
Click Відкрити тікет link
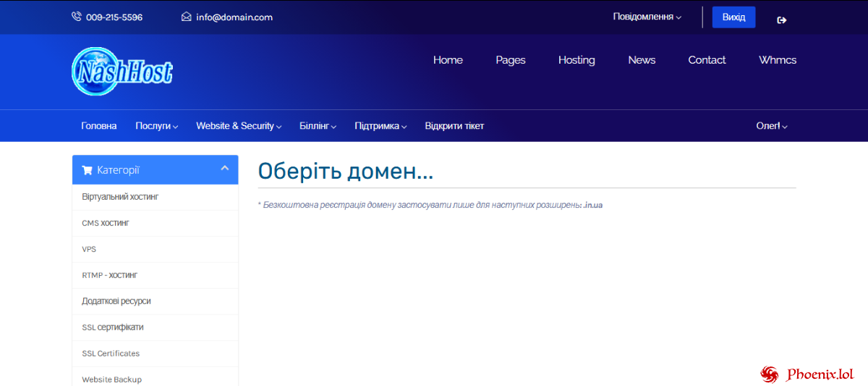[454, 126]
